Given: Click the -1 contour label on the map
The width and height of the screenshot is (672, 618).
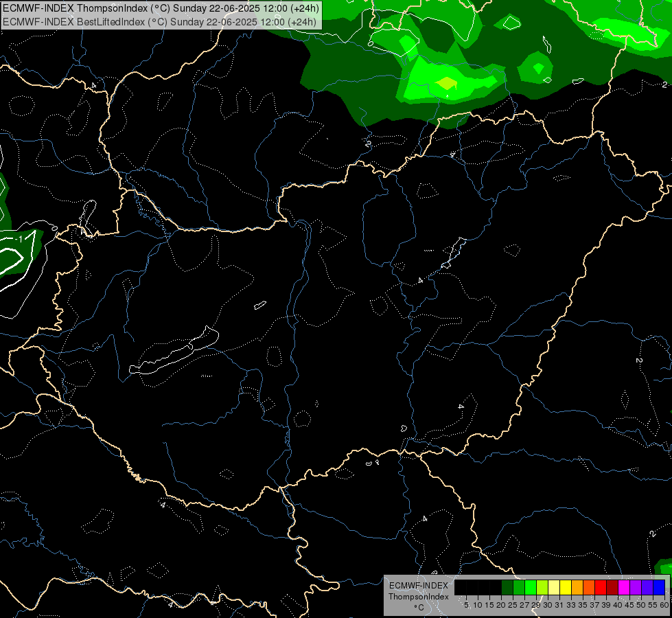Looking at the screenshot, I should 19,239.
